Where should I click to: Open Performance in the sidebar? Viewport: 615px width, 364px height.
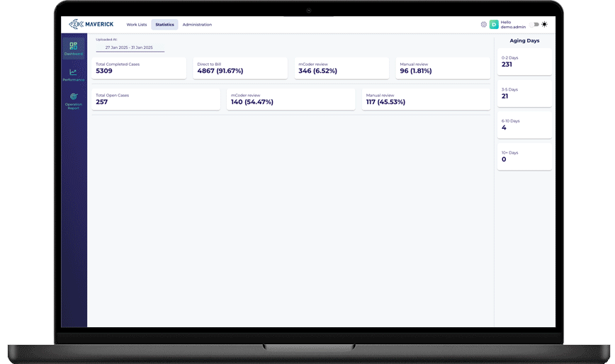tap(74, 74)
